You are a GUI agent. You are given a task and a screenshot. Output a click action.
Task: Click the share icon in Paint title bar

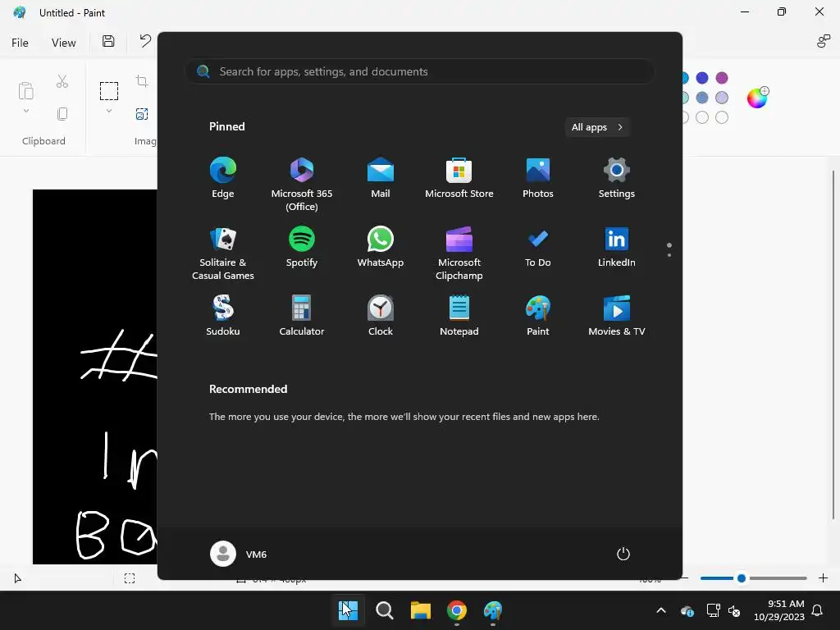point(824,41)
